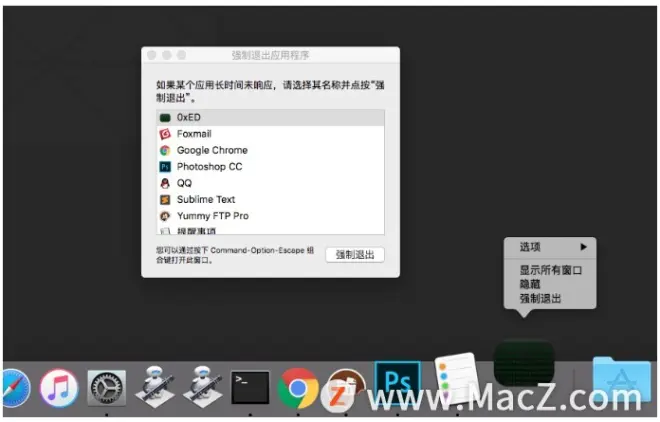Open the first Automator icon in the Dock
This screenshot has width=660, height=422.
pyautogui.click(x=154, y=386)
